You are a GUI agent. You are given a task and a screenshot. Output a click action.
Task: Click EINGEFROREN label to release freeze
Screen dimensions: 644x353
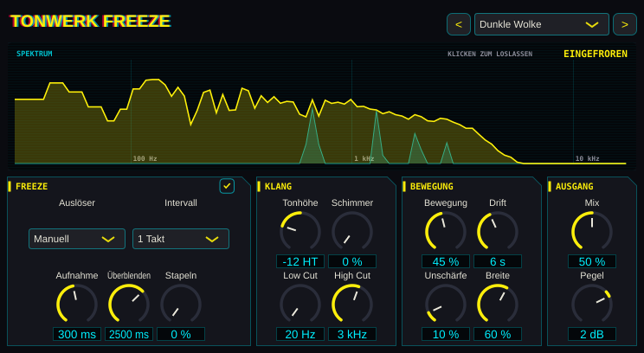coord(596,54)
